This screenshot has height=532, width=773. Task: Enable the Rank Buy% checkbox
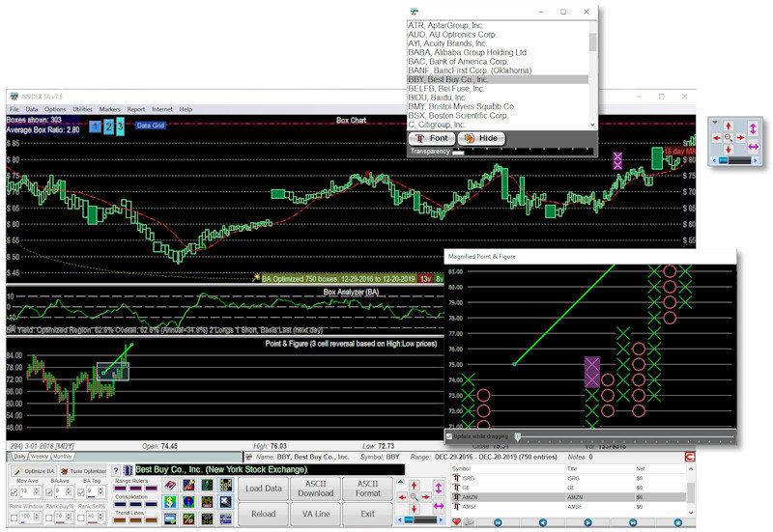pos(49,518)
